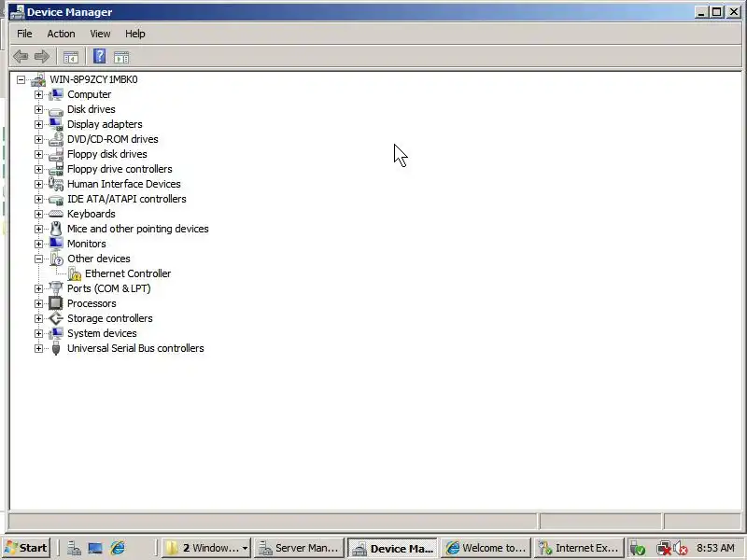Expand the Disk drives category
This screenshot has height=560, width=747.
[38, 109]
